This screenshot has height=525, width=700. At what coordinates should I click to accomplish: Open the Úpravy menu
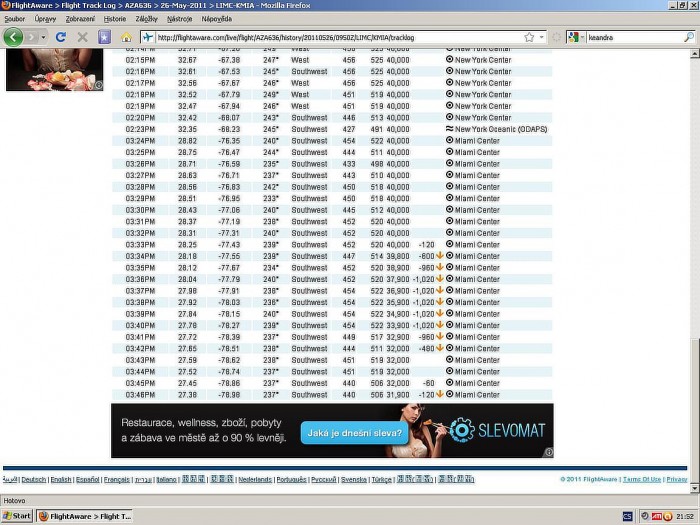(x=45, y=19)
